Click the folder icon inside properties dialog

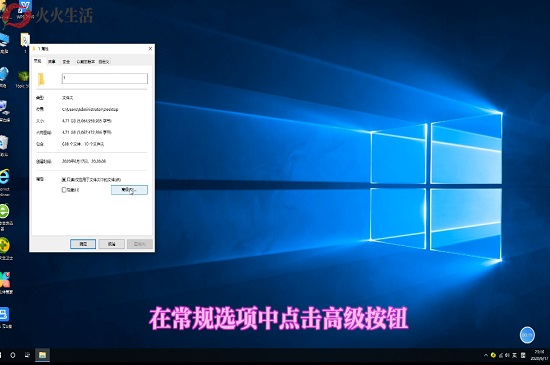pyautogui.click(x=41, y=79)
